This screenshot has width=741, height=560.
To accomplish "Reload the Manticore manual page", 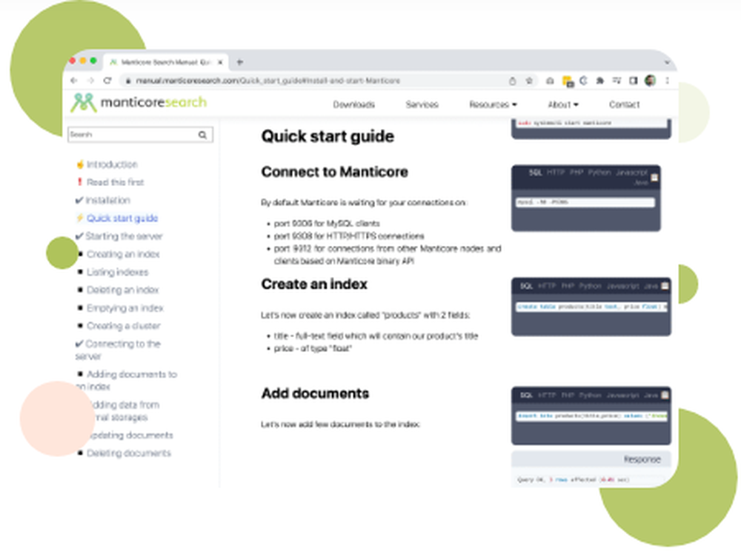I will click(107, 81).
